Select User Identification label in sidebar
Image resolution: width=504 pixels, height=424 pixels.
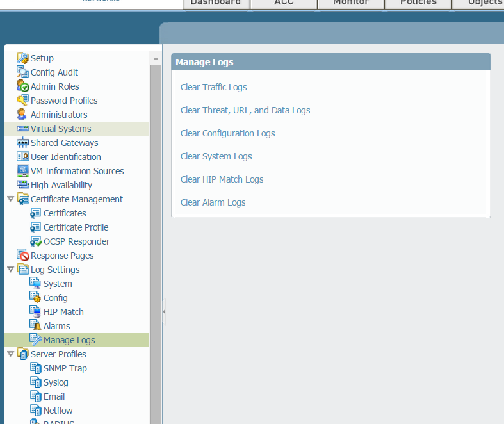[x=66, y=157]
